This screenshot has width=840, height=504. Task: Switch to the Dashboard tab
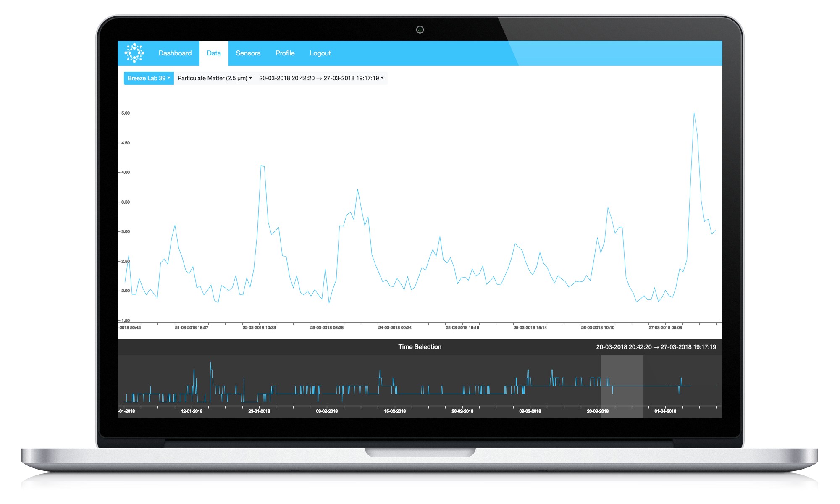(175, 53)
